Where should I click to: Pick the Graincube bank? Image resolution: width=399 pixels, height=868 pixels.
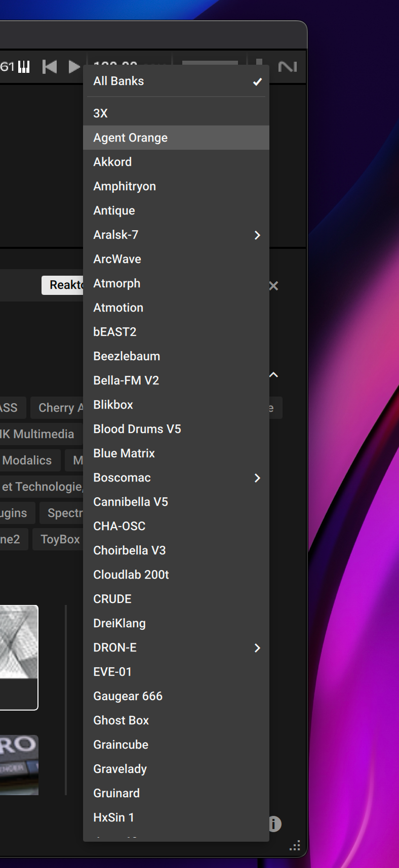click(x=176, y=745)
